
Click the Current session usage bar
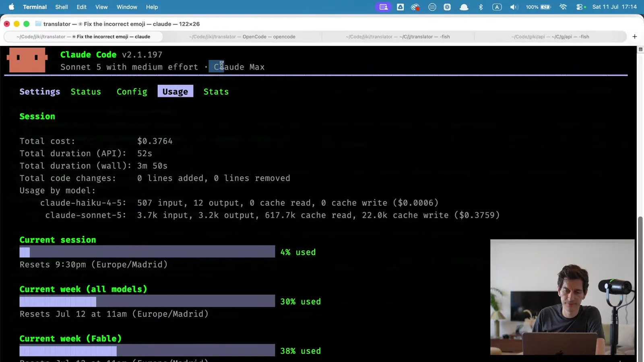coord(147,252)
